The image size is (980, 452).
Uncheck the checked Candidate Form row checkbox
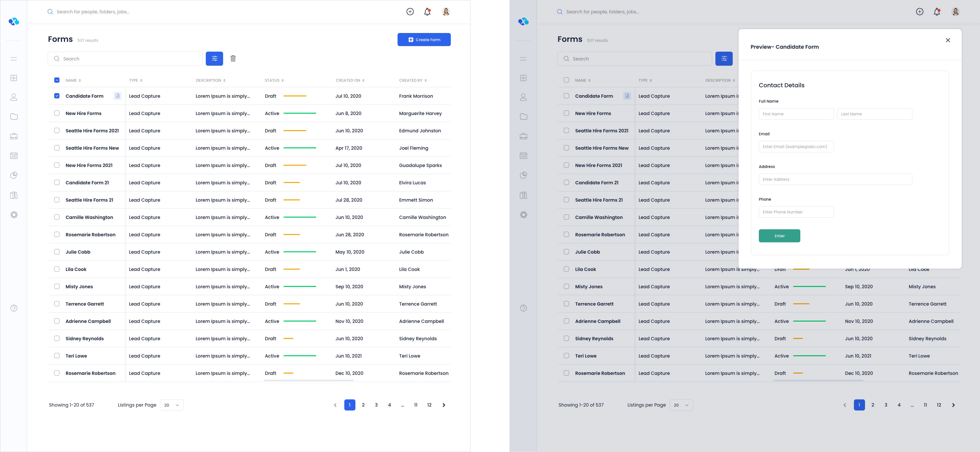point(57,96)
